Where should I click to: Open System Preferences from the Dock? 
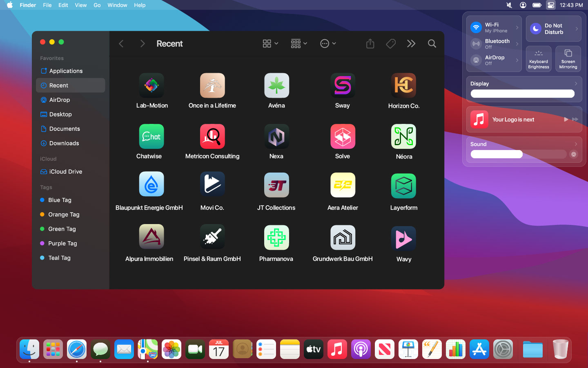point(503,349)
